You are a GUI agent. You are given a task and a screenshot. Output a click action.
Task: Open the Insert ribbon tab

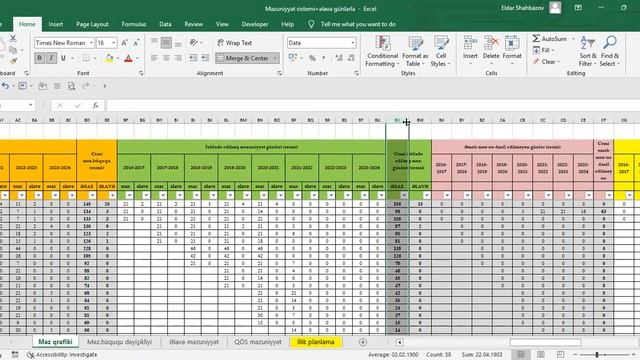56,24
